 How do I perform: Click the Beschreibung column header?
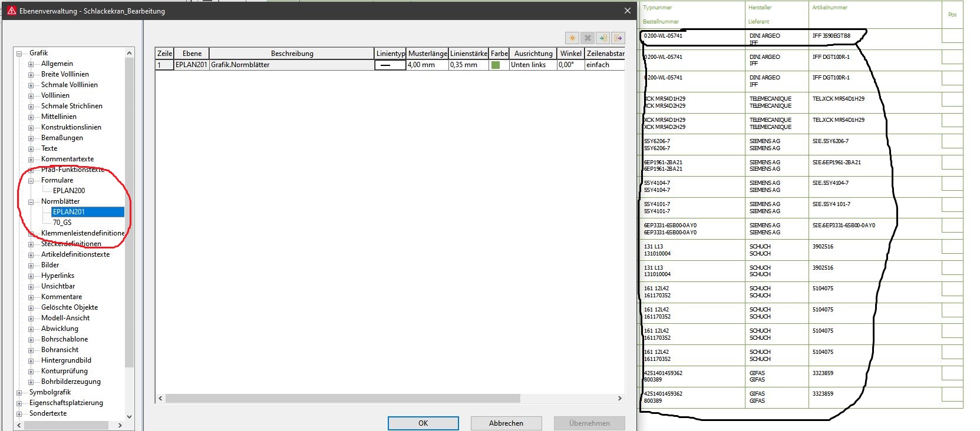(292, 54)
